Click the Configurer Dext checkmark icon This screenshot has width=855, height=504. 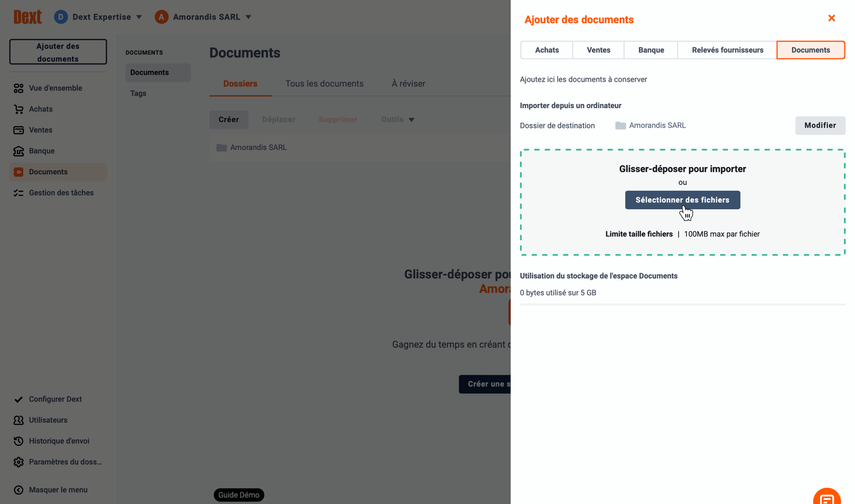click(x=18, y=399)
